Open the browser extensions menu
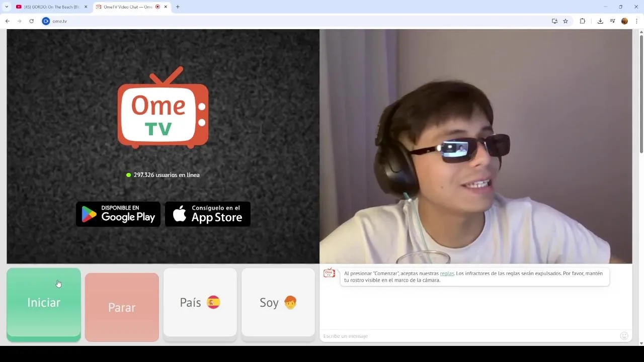The width and height of the screenshot is (644, 362). coord(583,21)
